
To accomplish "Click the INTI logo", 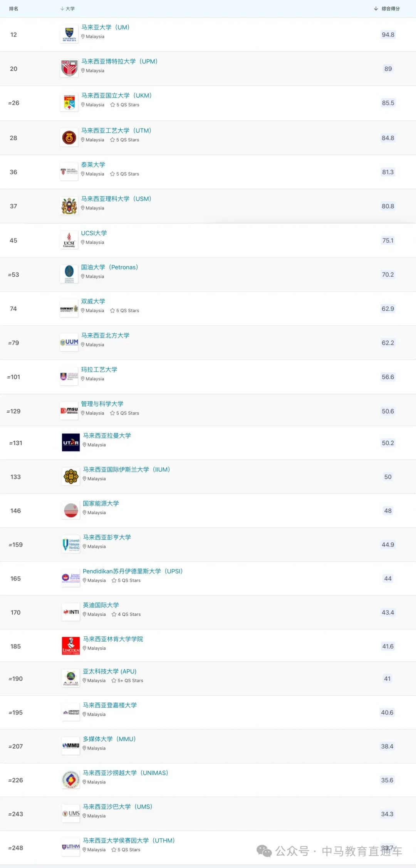I will 71,612.
